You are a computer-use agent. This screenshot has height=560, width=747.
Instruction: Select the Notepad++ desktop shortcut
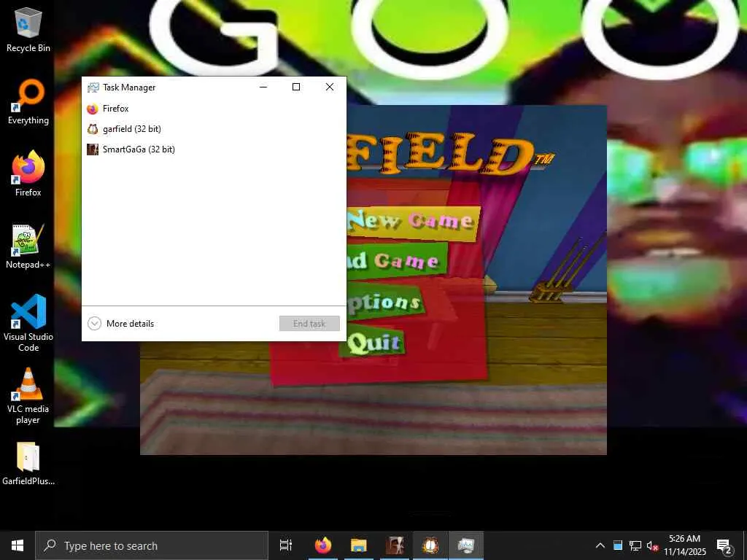[28, 246]
